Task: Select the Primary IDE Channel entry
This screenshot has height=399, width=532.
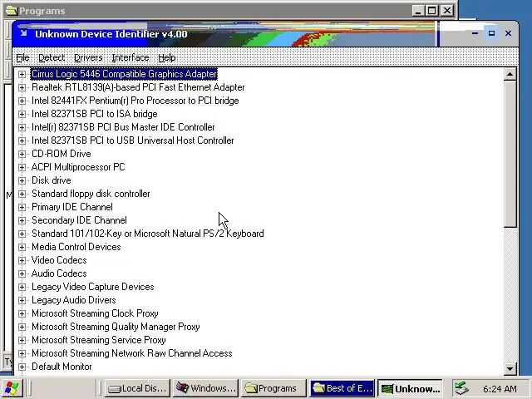Action: [72, 207]
